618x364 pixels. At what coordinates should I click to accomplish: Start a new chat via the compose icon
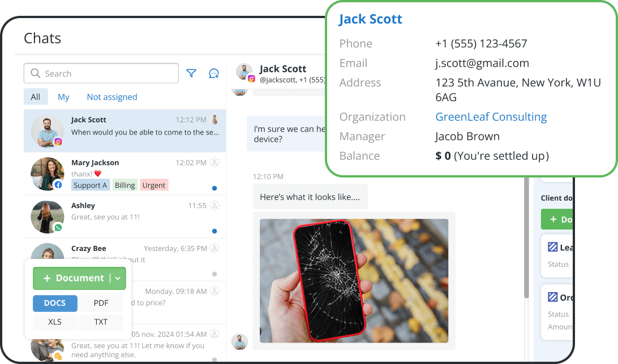point(213,73)
